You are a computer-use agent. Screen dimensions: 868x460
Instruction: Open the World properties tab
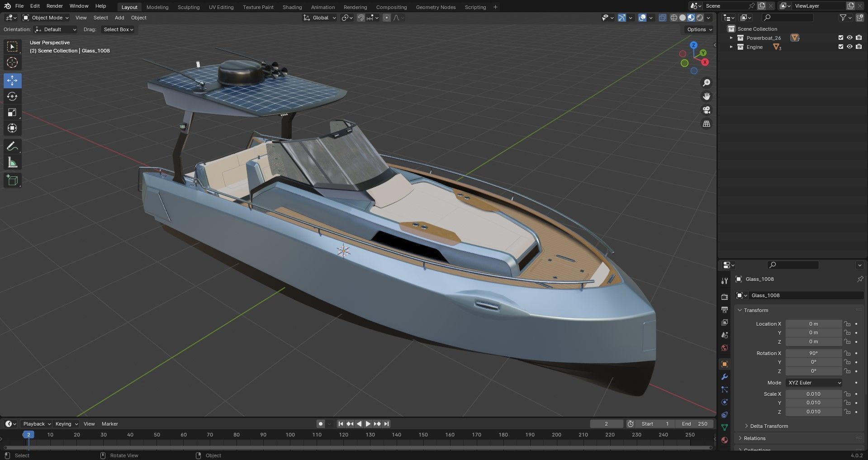pos(724,347)
